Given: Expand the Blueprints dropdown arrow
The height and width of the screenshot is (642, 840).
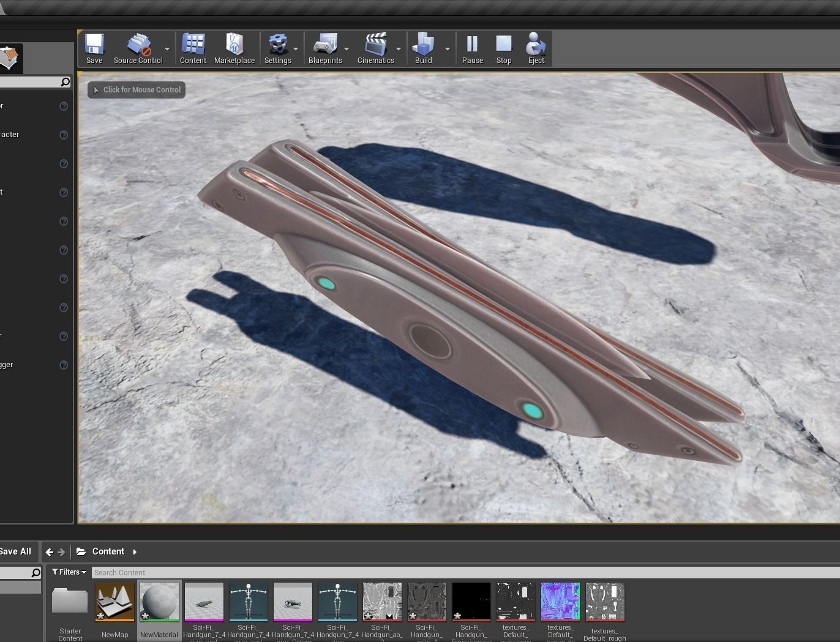Looking at the screenshot, I should pyautogui.click(x=347, y=49).
